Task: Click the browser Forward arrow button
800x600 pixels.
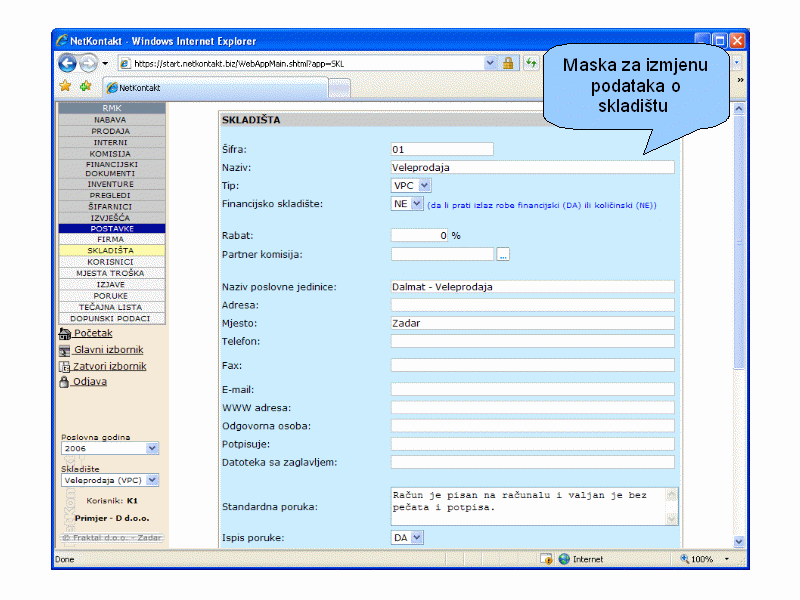Action: [89, 63]
